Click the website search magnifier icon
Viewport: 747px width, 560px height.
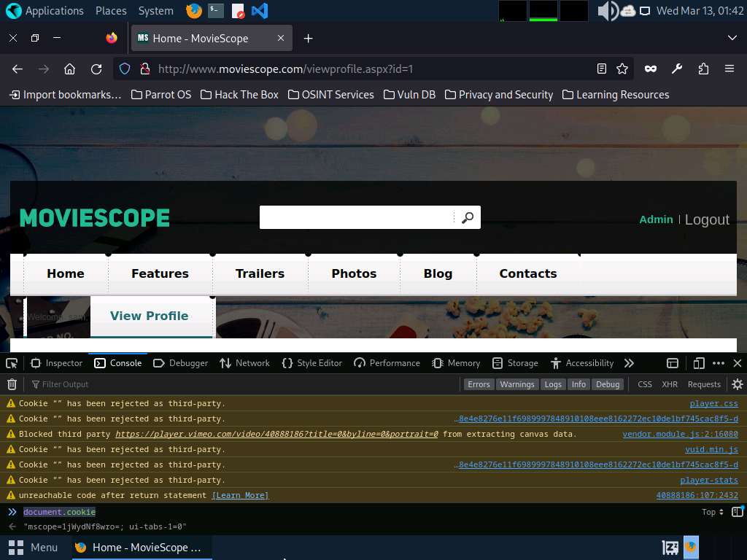468,217
